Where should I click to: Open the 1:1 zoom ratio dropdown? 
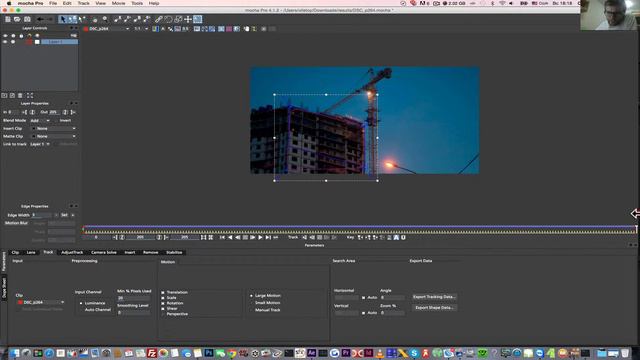[x=141, y=29]
